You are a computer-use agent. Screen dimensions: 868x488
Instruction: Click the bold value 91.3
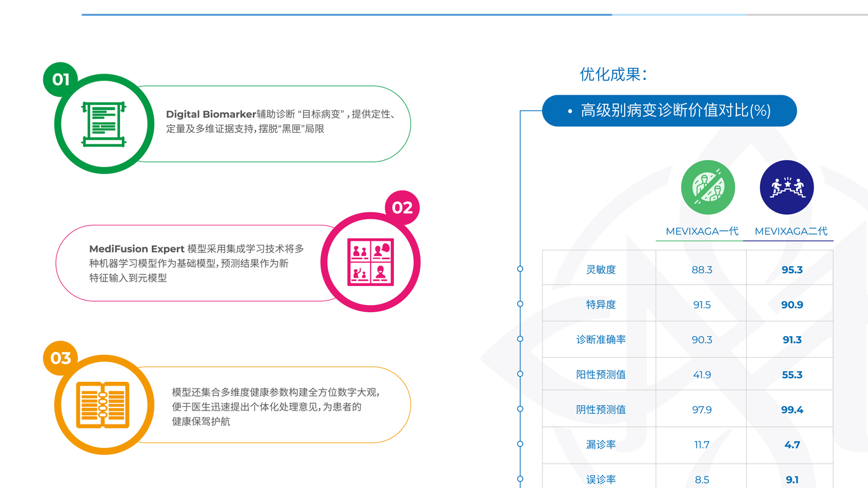coord(792,340)
